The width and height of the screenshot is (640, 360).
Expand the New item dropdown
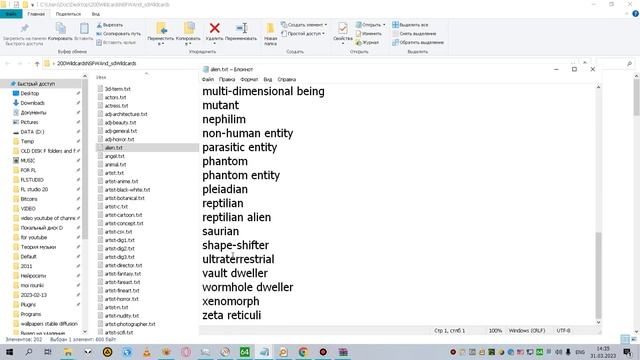pyautogui.click(x=326, y=25)
